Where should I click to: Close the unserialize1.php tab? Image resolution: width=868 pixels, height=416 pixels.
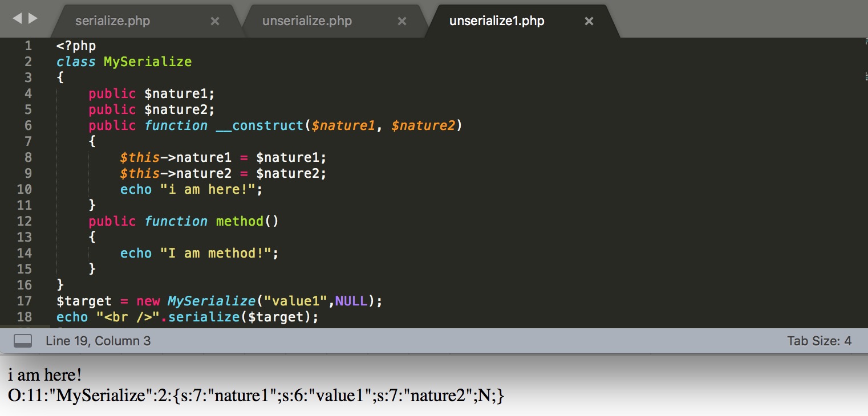[x=589, y=21]
